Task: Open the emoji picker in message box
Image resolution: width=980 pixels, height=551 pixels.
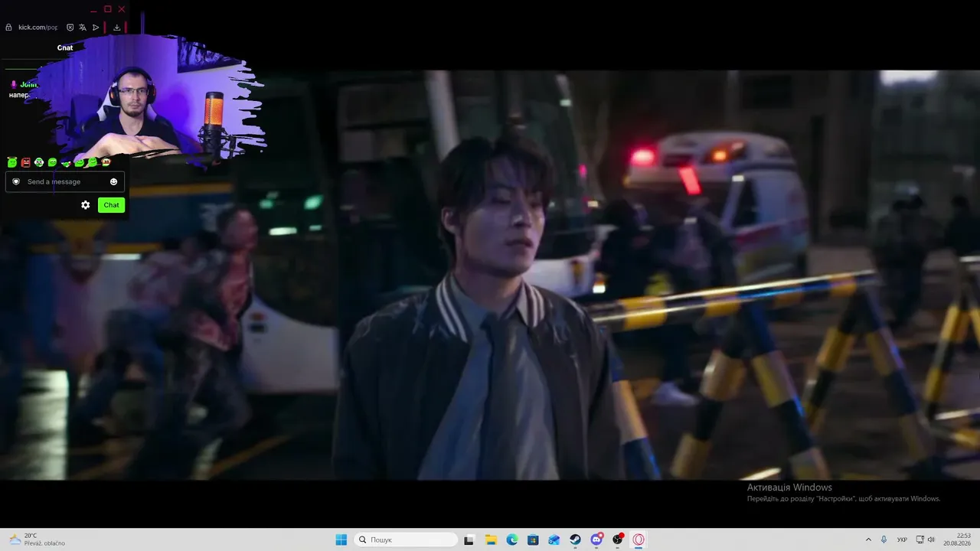Action: 113,181
